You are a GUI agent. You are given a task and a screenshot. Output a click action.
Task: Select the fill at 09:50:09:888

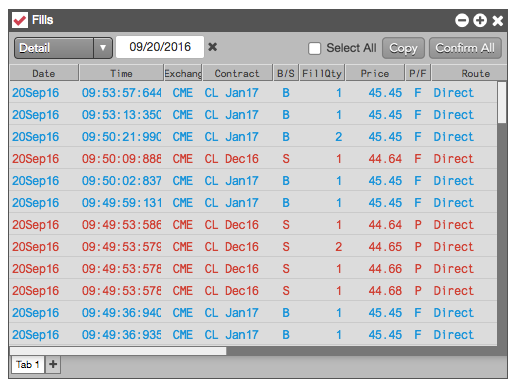pos(253,159)
